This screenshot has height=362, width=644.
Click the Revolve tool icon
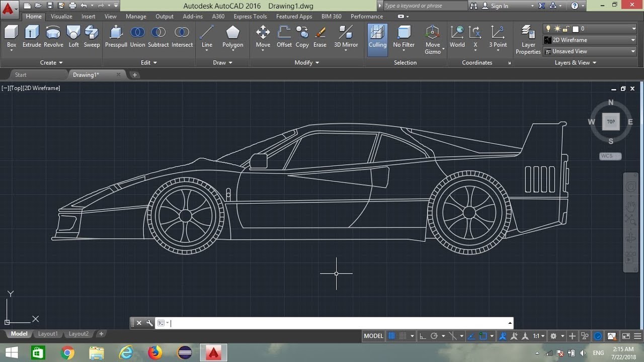click(x=53, y=36)
